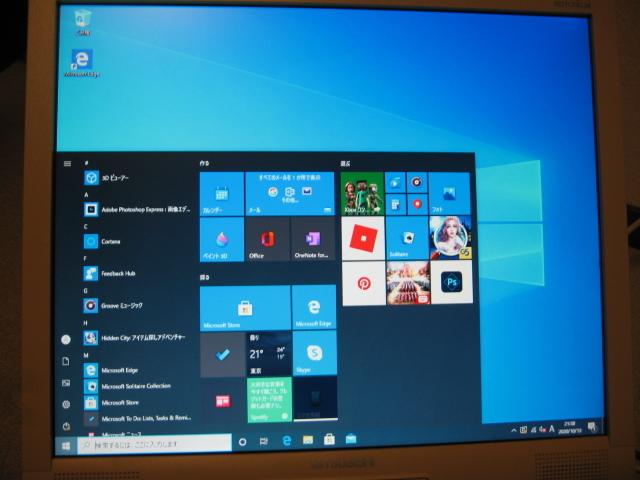The width and height of the screenshot is (640, 480).
Task: Launch the Photoshop Express Ps tile
Action: 451,282
